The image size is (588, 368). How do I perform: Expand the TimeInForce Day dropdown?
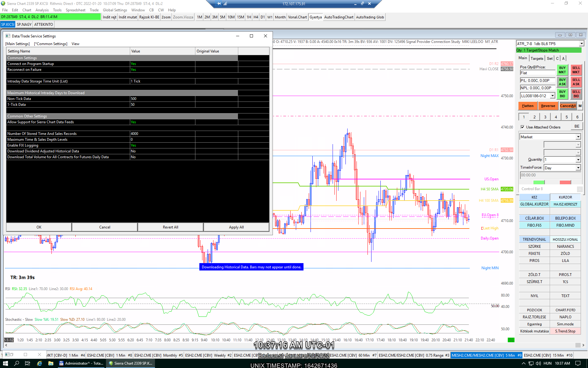point(578,168)
